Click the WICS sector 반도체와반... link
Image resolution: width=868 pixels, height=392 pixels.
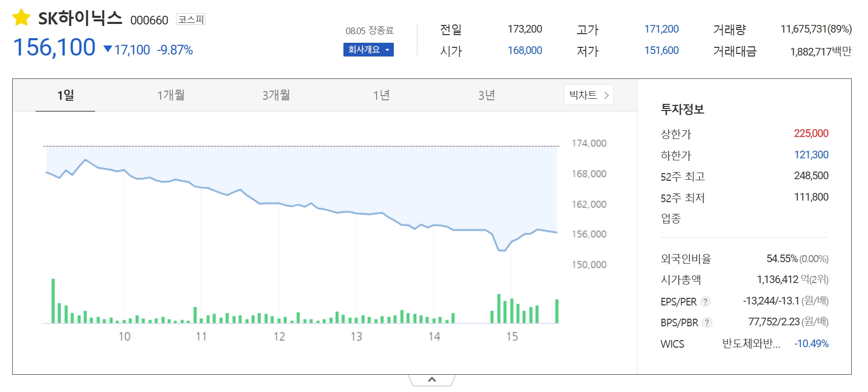(x=751, y=344)
